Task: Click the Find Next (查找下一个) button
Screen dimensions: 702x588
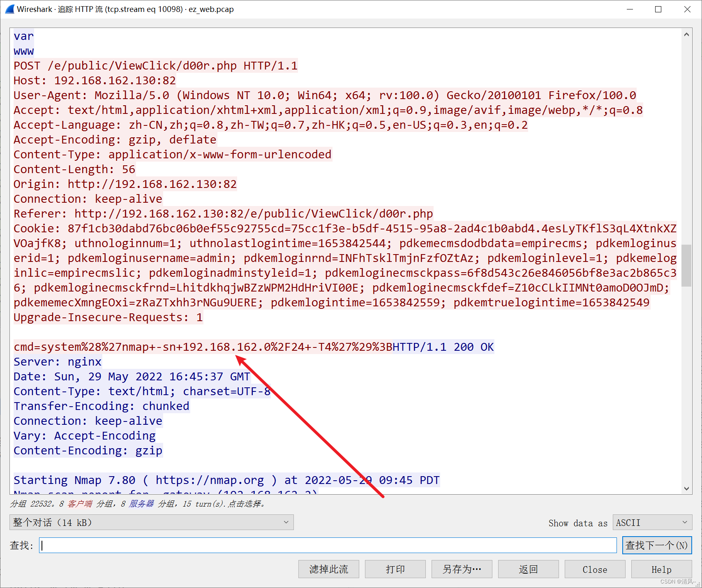Action: pyautogui.click(x=657, y=545)
